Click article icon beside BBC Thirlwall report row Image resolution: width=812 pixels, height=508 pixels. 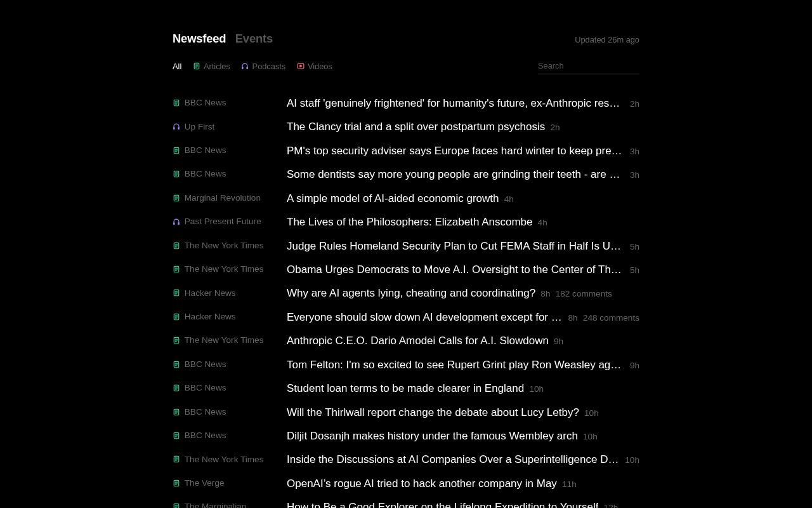(x=176, y=412)
